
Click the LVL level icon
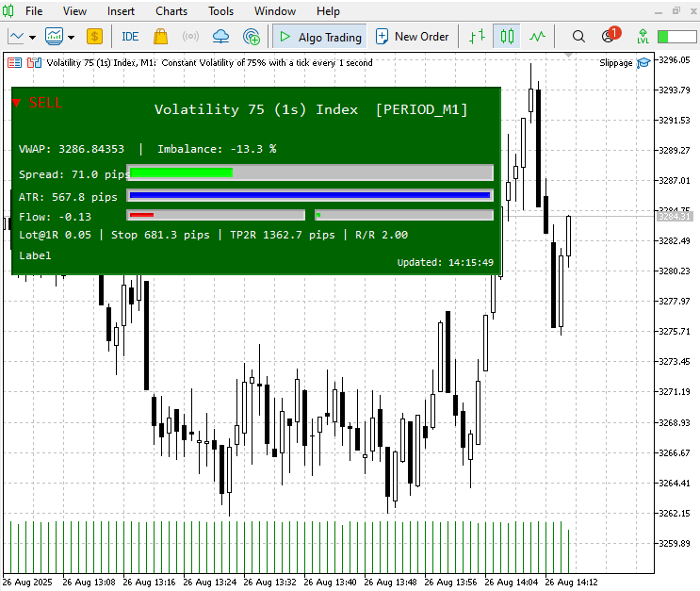click(643, 37)
